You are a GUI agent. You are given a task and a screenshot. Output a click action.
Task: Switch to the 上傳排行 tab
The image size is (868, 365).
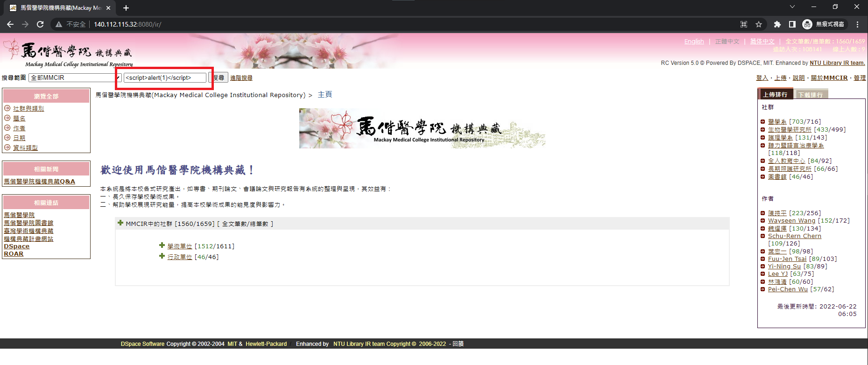775,94
